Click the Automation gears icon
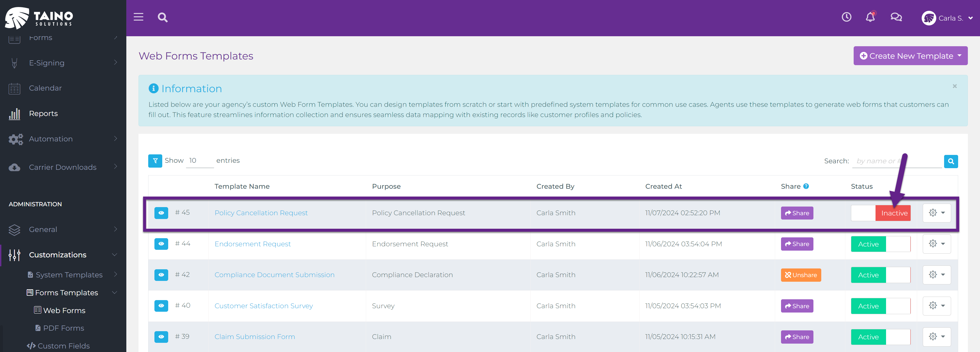Viewport: 980px width, 352px height. click(x=16, y=139)
